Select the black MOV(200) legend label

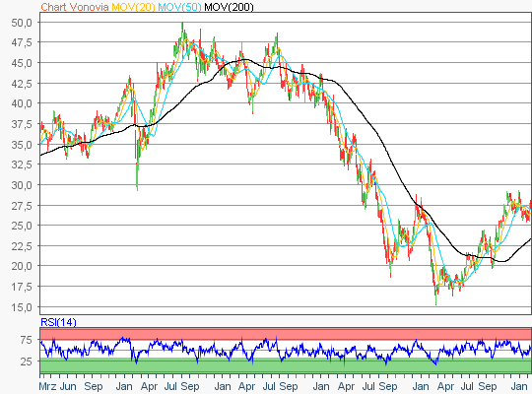[229, 7]
